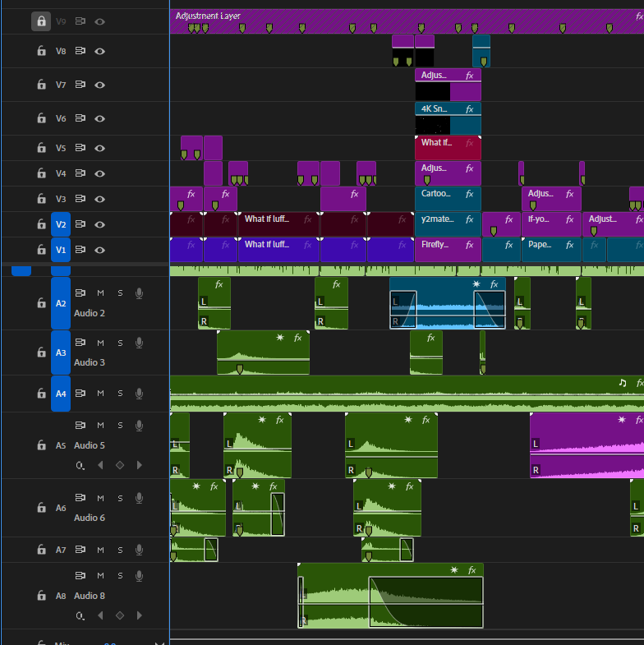This screenshot has width=644, height=645.
Task: Enable voice-over record on Audio 5
Action: [140, 426]
